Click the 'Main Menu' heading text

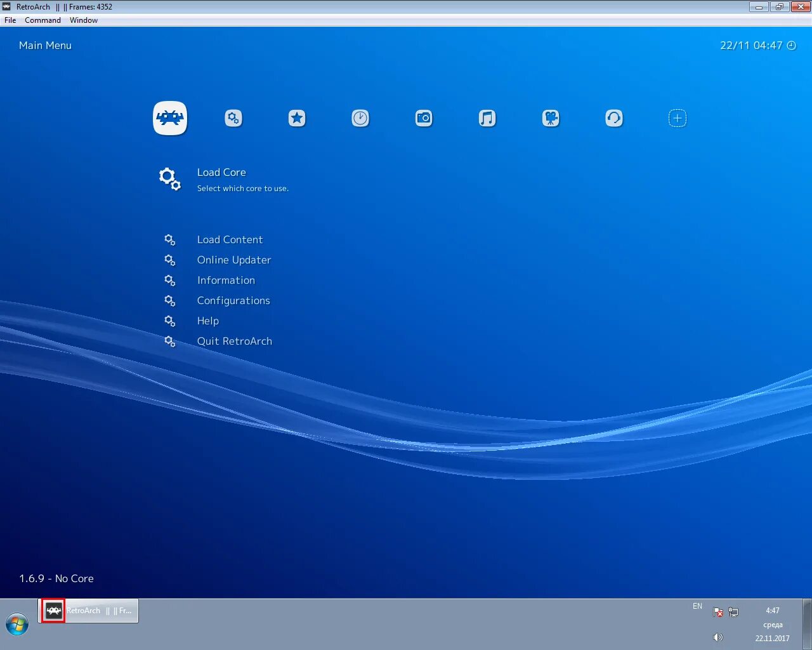[45, 46]
